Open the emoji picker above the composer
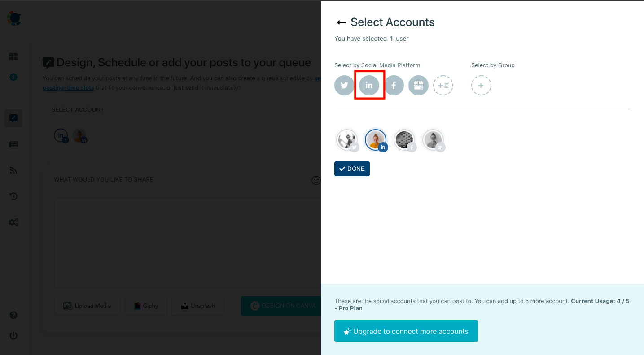 [x=315, y=181]
